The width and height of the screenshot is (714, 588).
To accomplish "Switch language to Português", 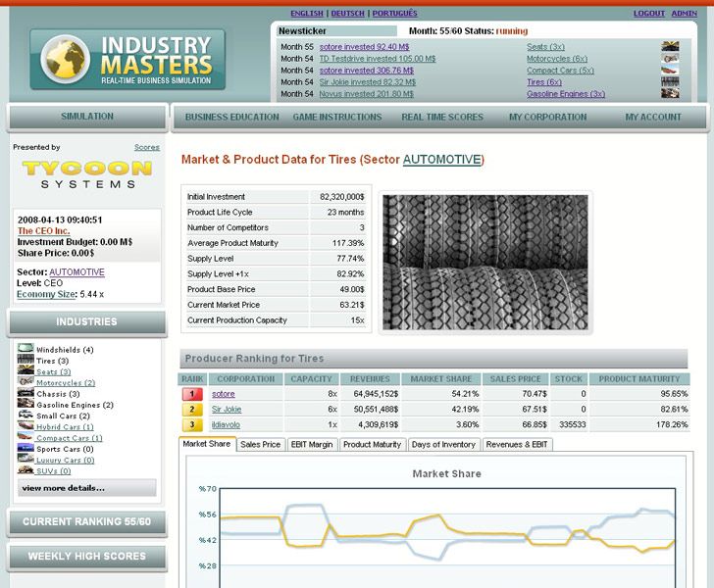I will click(x=395, y=13).
